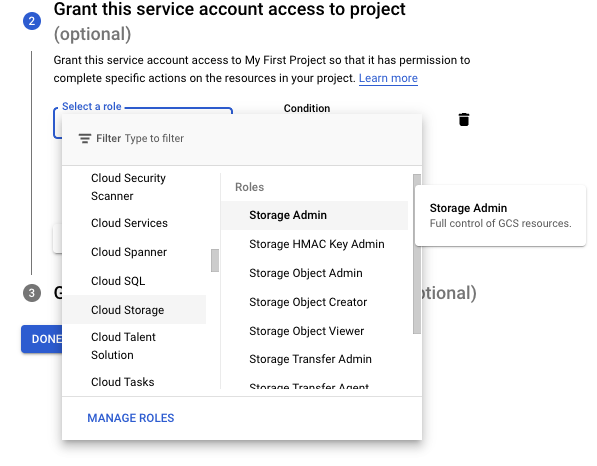Click the Storage Admin tooltip description
This screenshot has height=466, width=597.
click(x=500, y=223)
